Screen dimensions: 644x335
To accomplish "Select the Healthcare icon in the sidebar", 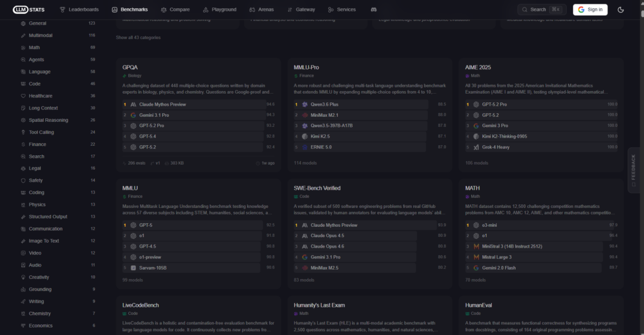I will 23,96.
